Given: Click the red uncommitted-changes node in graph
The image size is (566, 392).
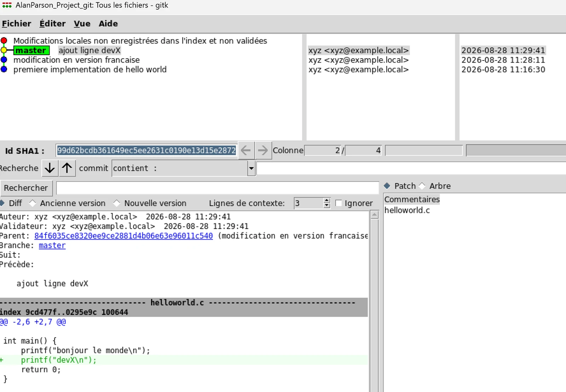Looking at the screenshot, I should (x=4, y=41).
